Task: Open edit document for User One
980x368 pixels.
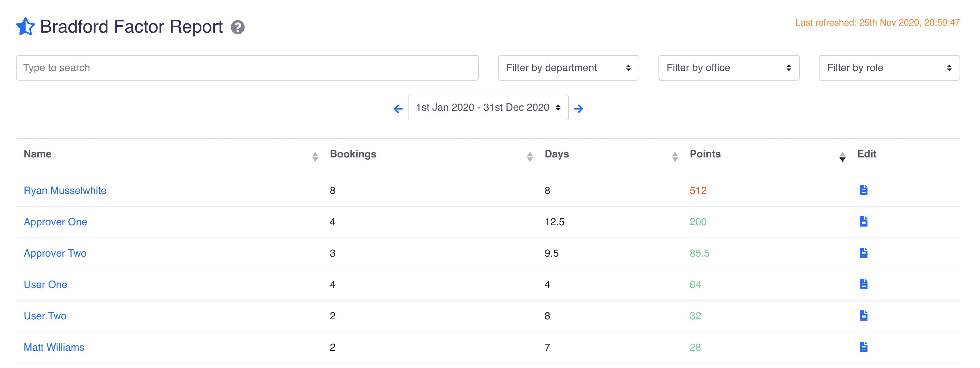Action: click(863, 284)
